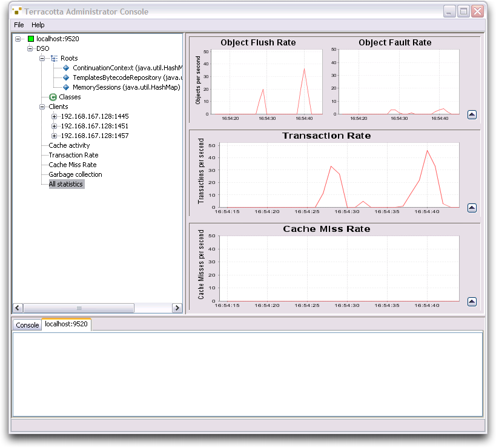496x448 pixels.
Task: Click inside the Cache Miss Rate chart plot
Action: (x=339, y=269)
